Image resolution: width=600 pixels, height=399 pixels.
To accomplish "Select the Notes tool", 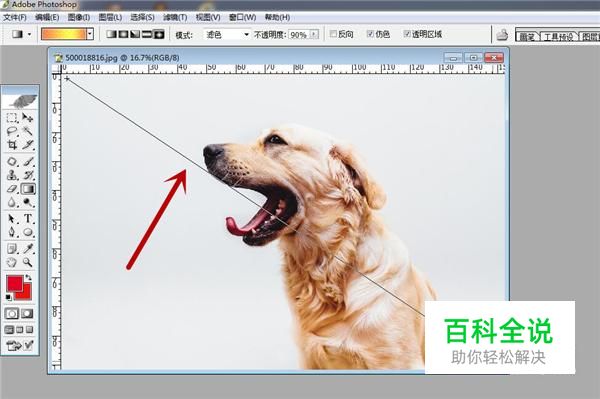I will coord(12,249).
